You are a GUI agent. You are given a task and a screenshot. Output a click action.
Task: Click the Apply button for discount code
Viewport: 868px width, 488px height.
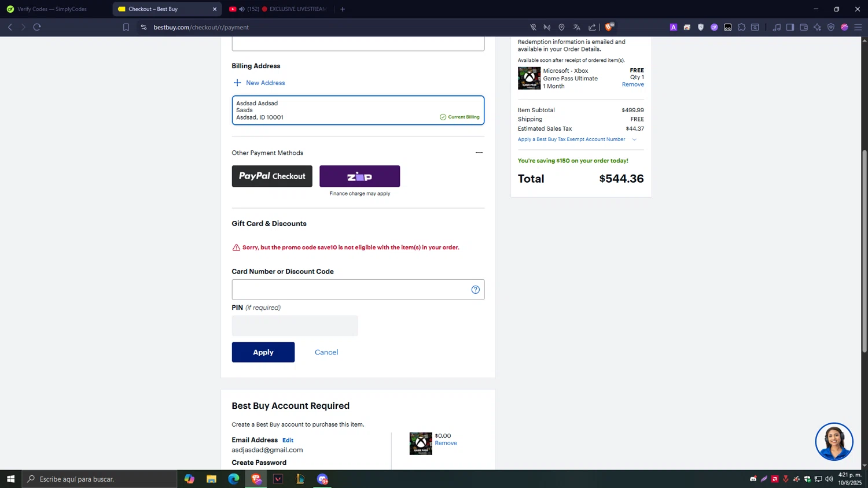263,352
